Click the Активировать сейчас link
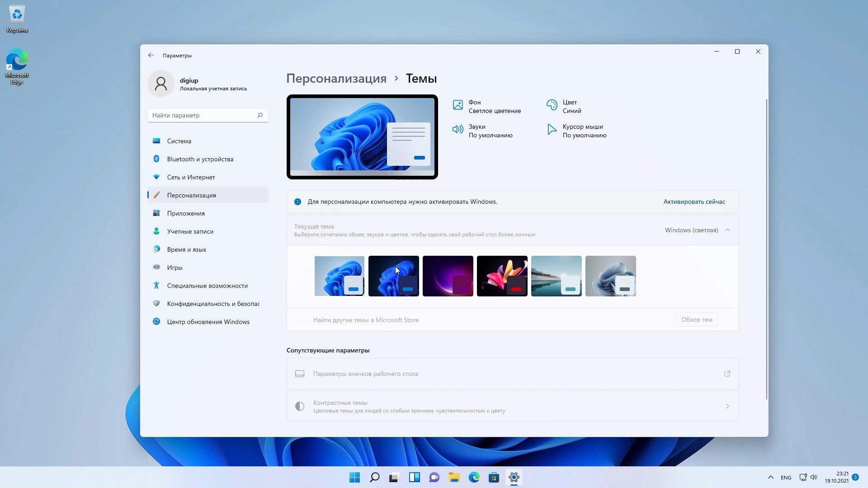The image size is (868, 488). tap(694, 202)
